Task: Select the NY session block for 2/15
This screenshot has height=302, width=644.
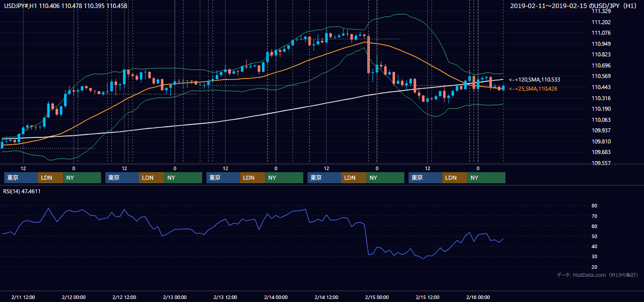Action: click(x=486, y=178)
